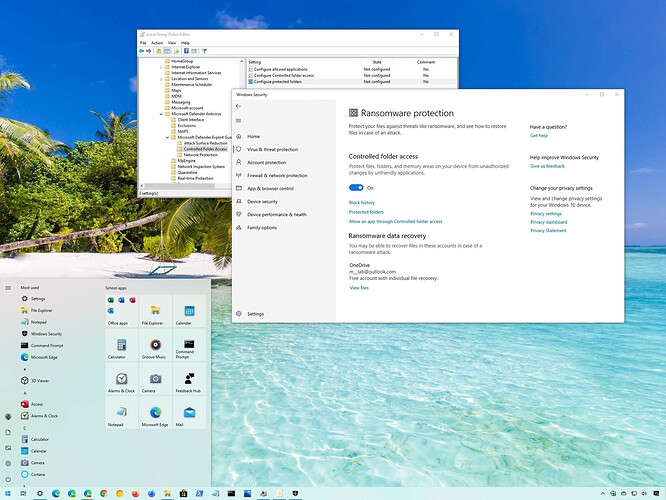
Task: Launch the Groove Music tile
Action: click(x=155, y=345)
